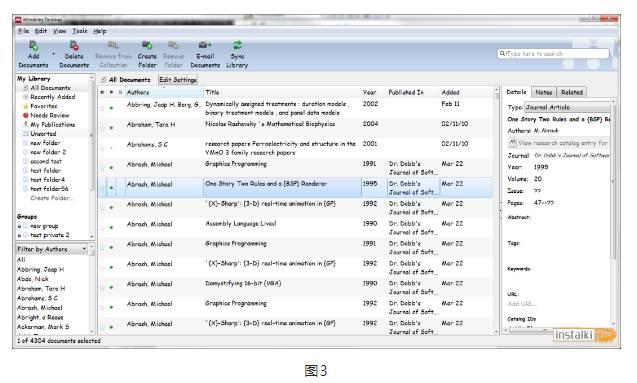Open the Filter by Authors dropdown
Viewport: 637px width, 383px height.
[x=52, y=249]
